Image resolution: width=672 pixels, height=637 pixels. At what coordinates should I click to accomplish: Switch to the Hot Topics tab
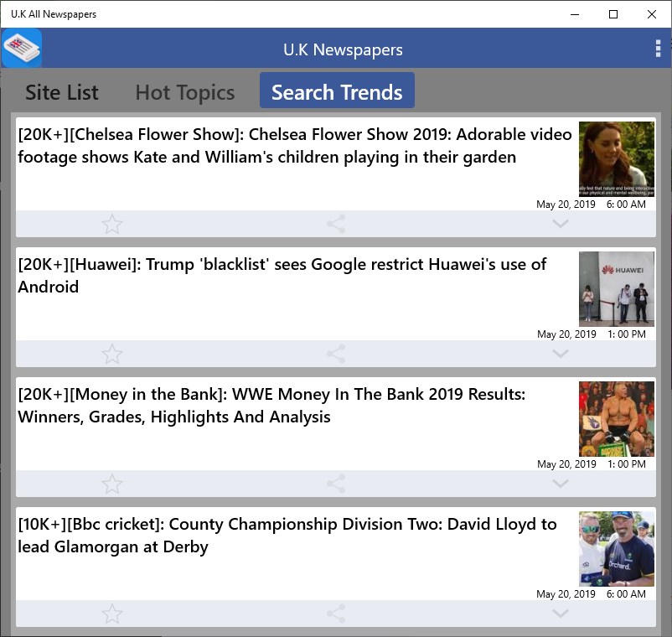pos(185,92)
